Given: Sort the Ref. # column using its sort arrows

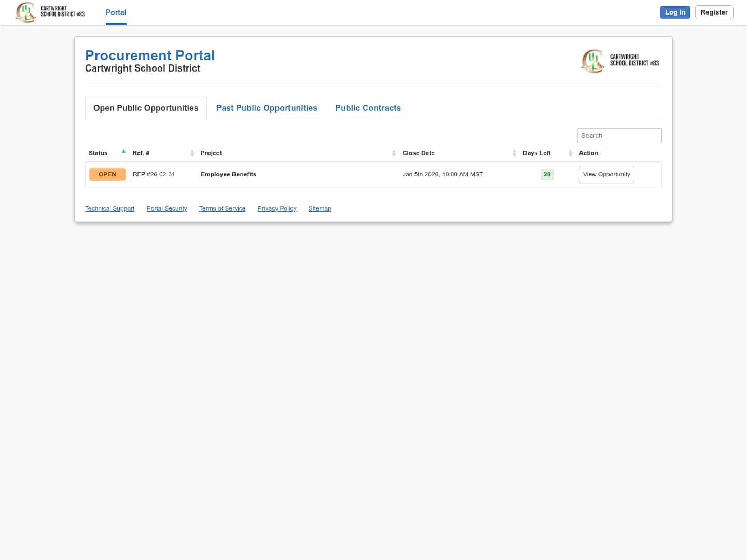Looking at the screenshot, I should click(x=192, y=153).
